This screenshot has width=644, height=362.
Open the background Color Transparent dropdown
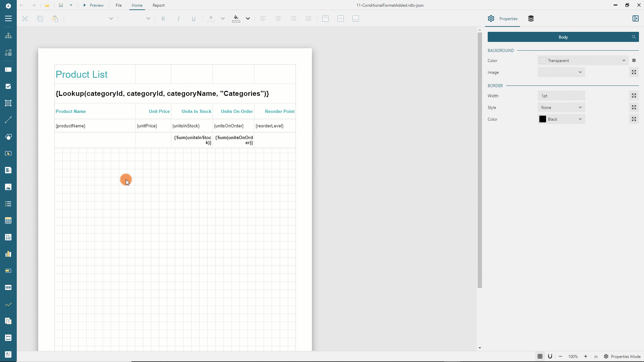(x=583, y=61)
